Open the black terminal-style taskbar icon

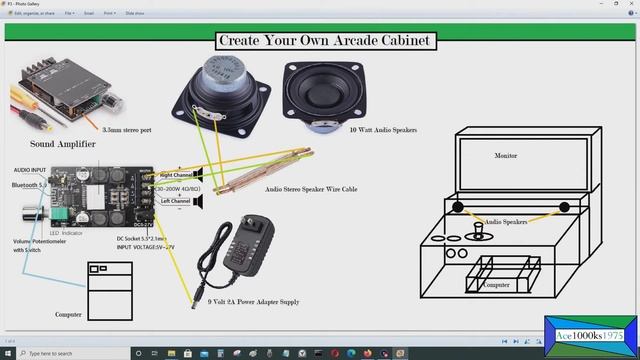point(318,353)
